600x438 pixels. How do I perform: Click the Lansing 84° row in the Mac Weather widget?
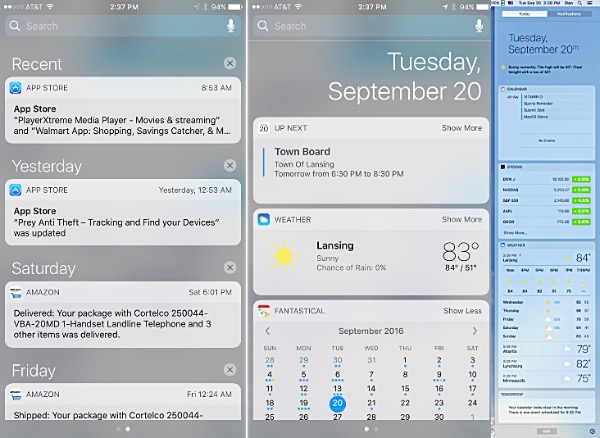coord(546,258)
